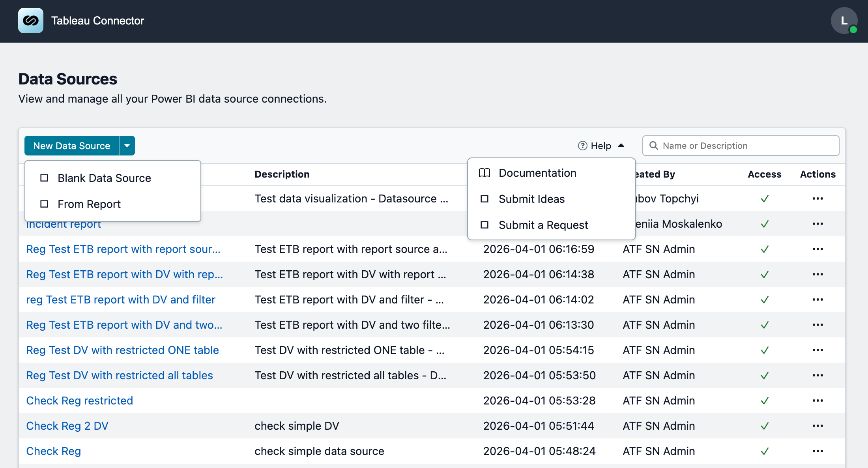Open actions menu for Check Reg restricted
Image resolution: width=868 pixels, height=468 pixels.
point(817,401)
